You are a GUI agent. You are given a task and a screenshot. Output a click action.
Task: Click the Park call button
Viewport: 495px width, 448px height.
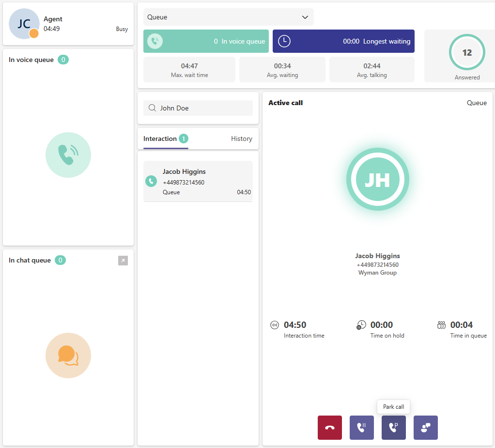coord(394,428)
